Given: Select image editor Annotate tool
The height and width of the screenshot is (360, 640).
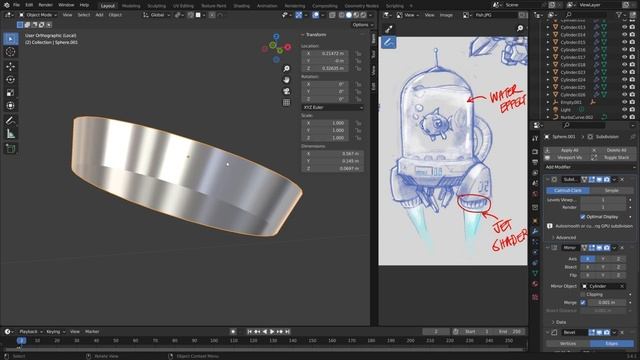Looking at the screenshot, I should coord(389,42).
